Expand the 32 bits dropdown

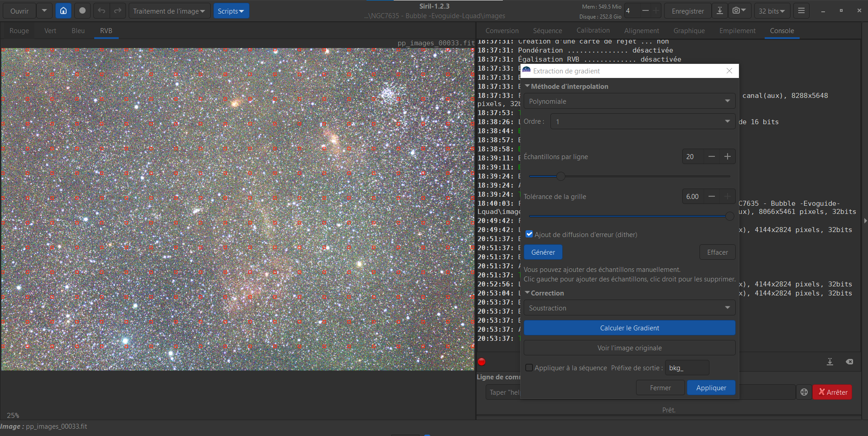point(772,11)
